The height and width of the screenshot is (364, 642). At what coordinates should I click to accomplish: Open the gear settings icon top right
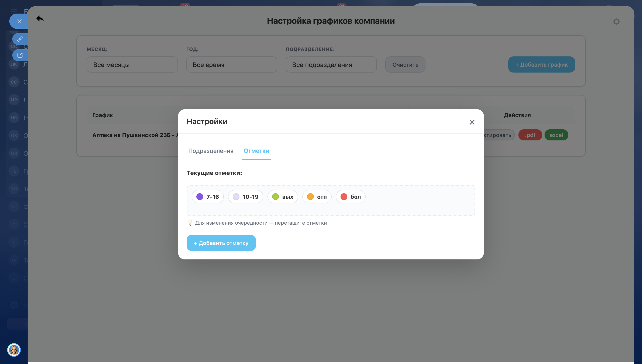616,22
